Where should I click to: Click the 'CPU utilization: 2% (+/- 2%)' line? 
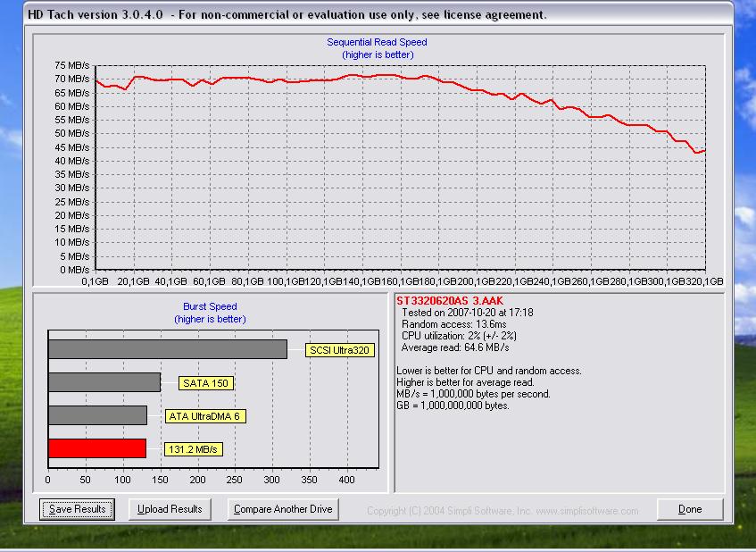pos(459,336)
